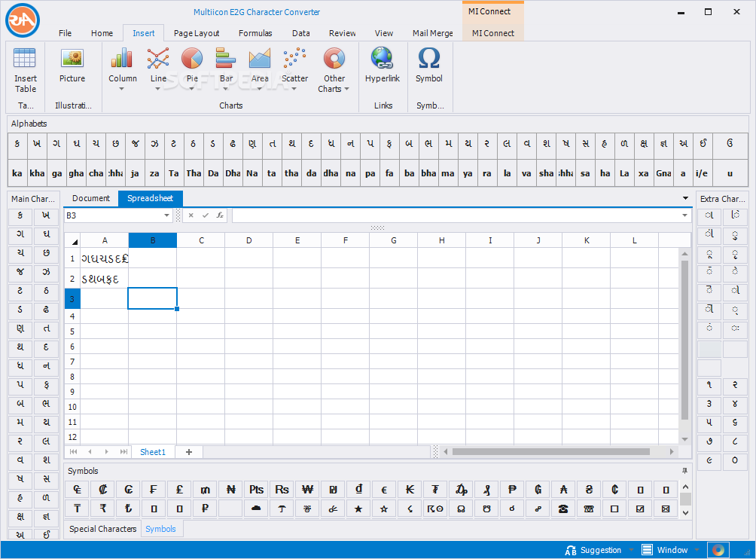Click the 'gha' alphabet button
Screen dimensions: 756x559
[76, 173]
